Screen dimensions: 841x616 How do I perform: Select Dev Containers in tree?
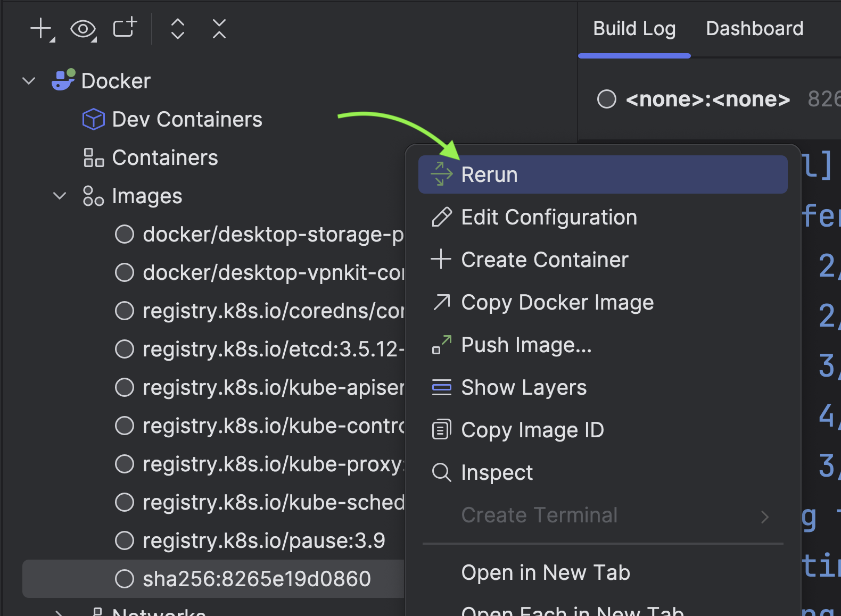click(x=187, y=119)
